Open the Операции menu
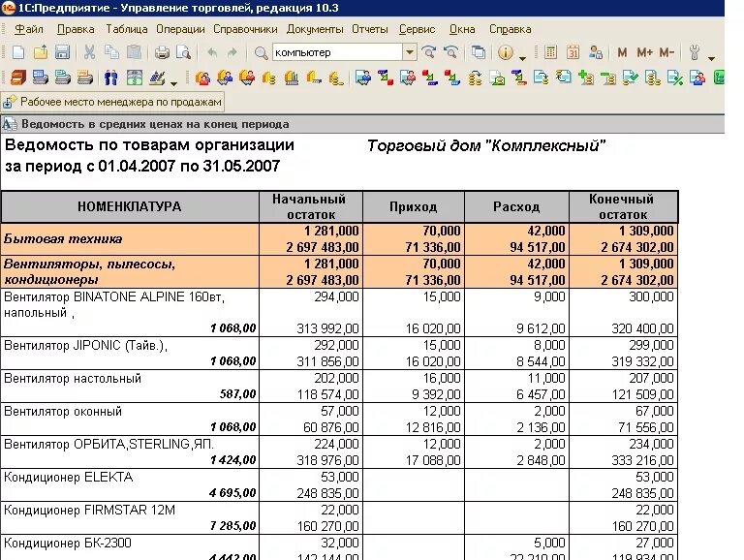Image resolution: width=744 pixels, height=560 pixels. coord(180,29)
